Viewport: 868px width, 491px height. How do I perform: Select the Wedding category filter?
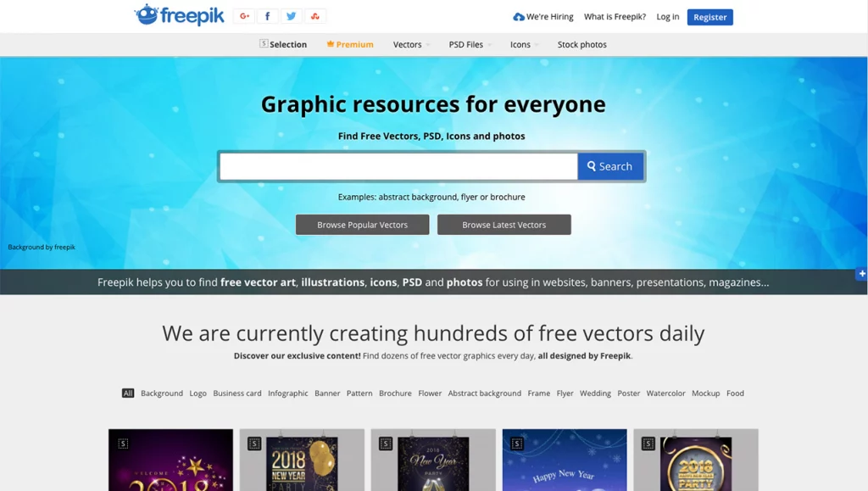click(596, 393)
